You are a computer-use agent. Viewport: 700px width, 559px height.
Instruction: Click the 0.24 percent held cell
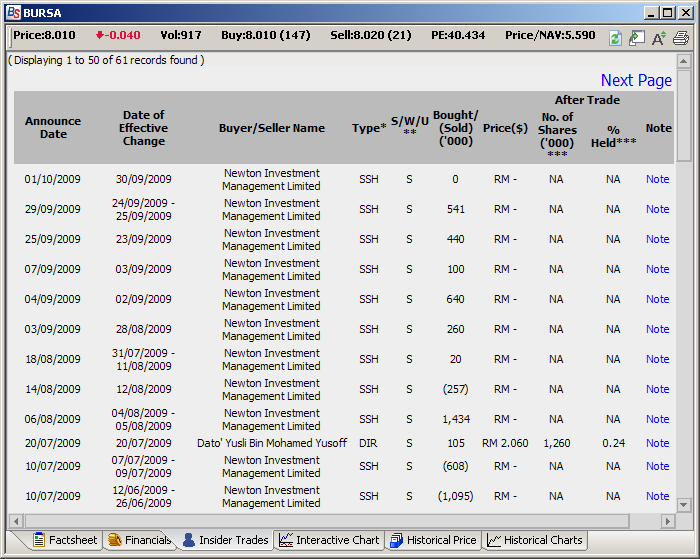coord(613,443)
